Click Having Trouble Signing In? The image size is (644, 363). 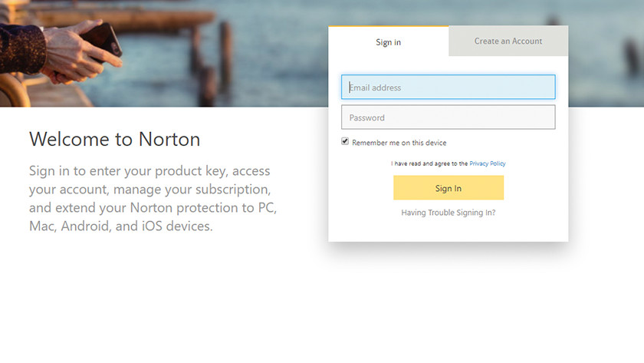[x=448, y=213]
